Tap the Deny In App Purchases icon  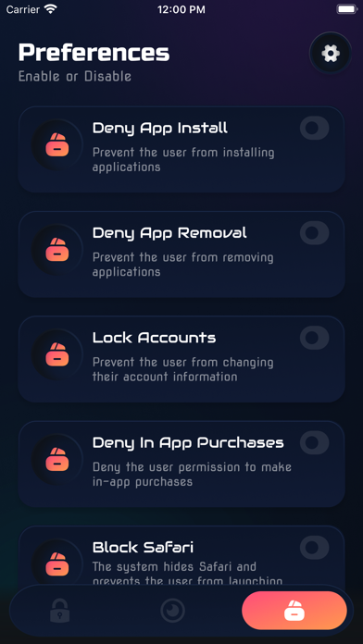pyautogui.click(x=57, y=460)
